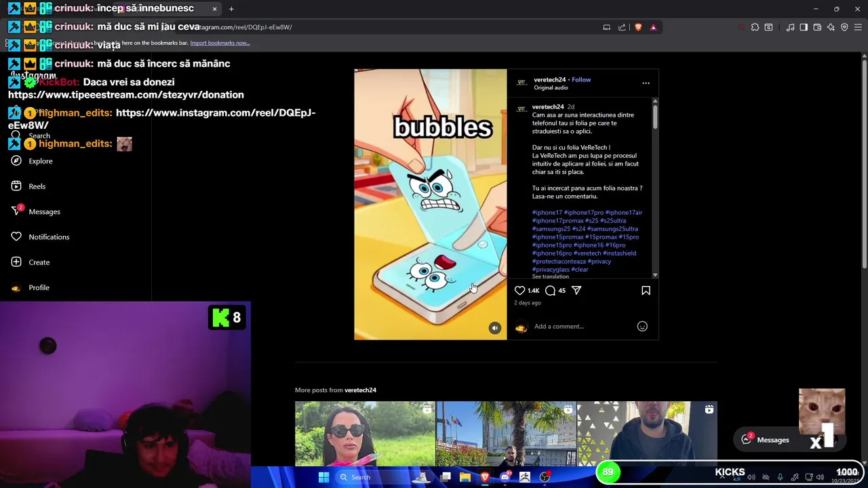Open the Brave Shields lion icon

click(638, 27)
